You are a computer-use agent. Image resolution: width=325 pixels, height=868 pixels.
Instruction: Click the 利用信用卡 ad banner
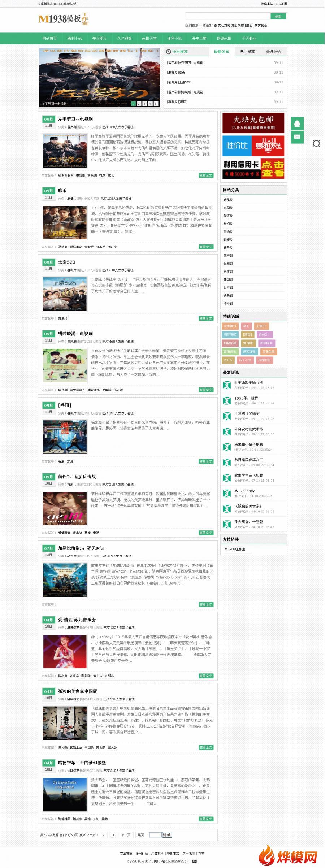[253, 168]
